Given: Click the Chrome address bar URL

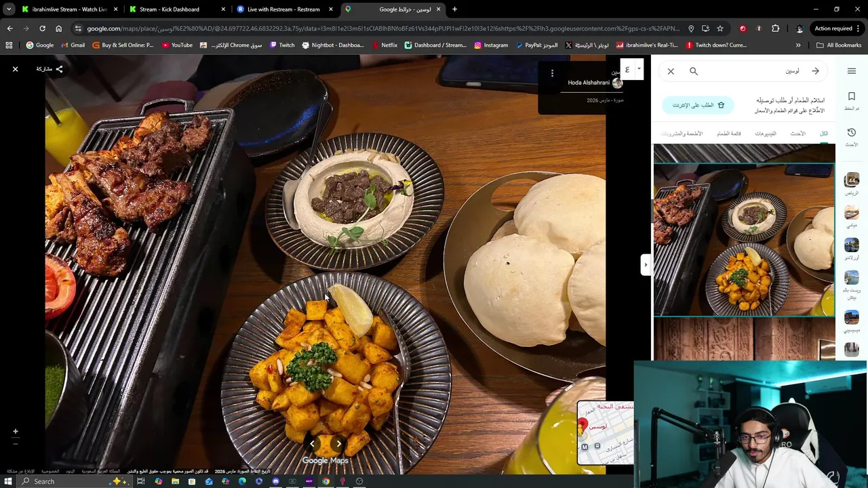Looking at the screenshot, I should (383, 28).
